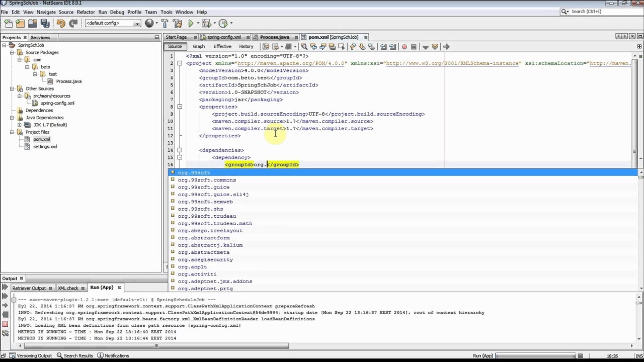Click the New Project toolbar icon
644x362 pixels.
[x=20, y=23]
